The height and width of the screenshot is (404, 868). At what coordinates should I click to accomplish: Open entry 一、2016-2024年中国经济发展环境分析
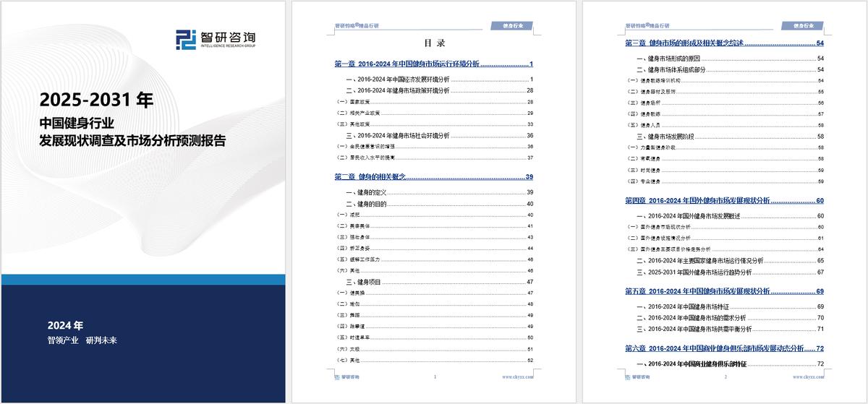tap(440, 78)
